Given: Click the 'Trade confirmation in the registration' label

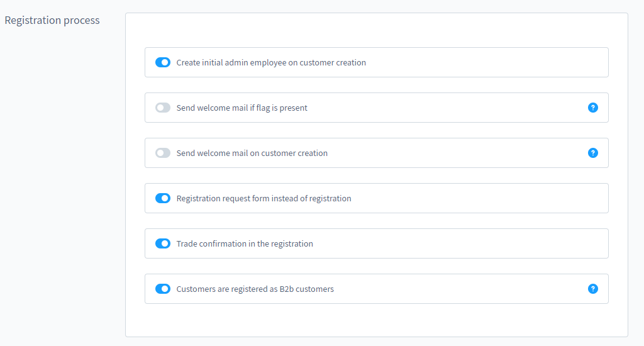Looking at the screenshot, I should 245,244.
